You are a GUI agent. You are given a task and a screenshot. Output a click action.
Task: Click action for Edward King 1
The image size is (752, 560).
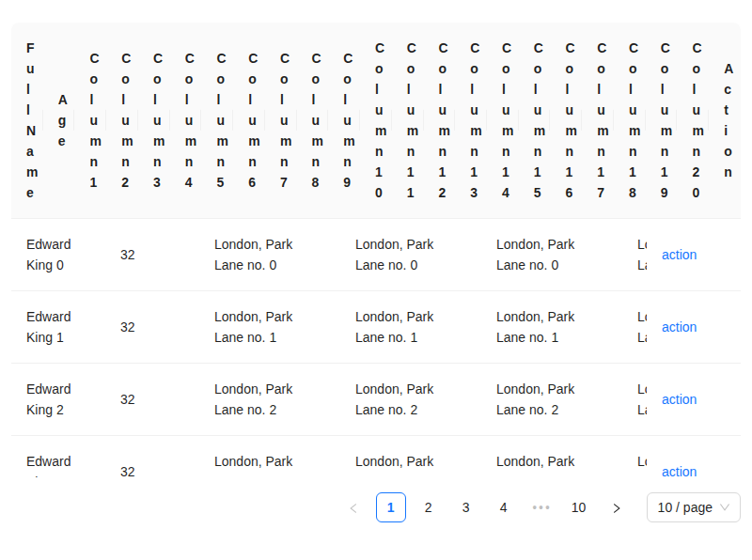(679, 327)
